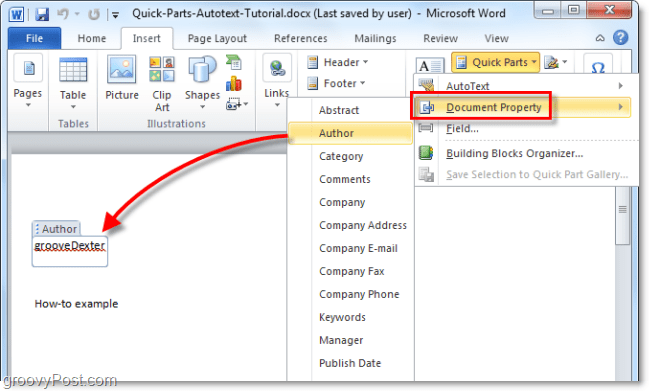Click the 'How-to example' text in document
This screenshot has width=649, height=391.
(x=76, y=304)
